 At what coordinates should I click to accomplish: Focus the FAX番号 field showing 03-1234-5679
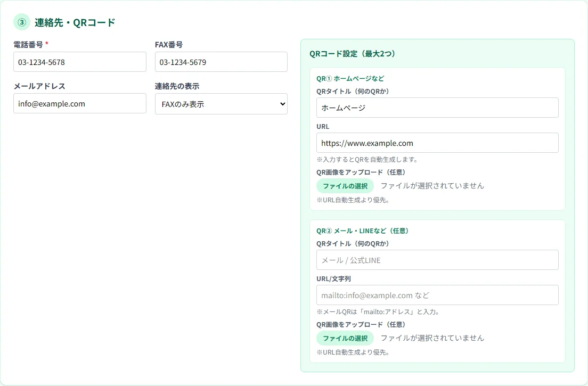click(x=221, y=62)
